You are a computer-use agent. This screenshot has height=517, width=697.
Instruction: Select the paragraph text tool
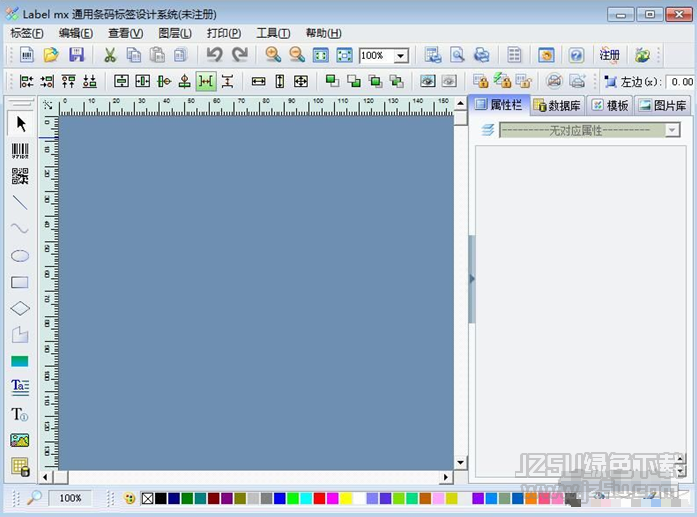(x=20, y=387)
